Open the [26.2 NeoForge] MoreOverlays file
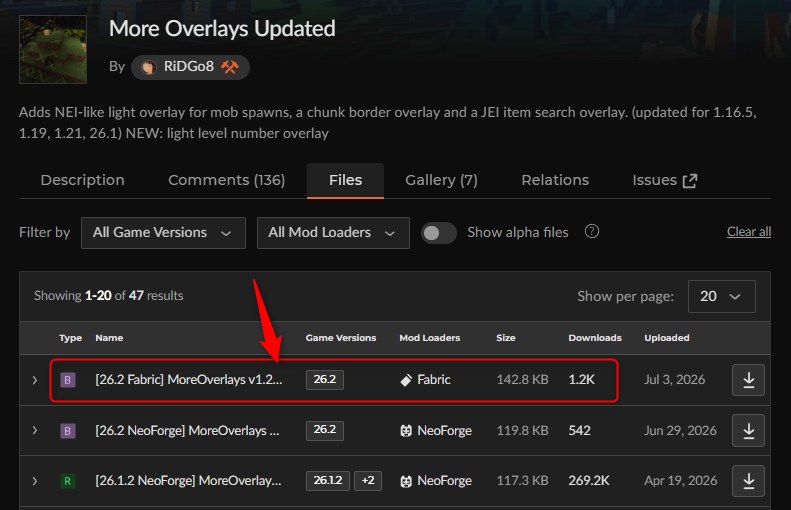Viewport: 791px width, 510px height. [x=187, y=430]
